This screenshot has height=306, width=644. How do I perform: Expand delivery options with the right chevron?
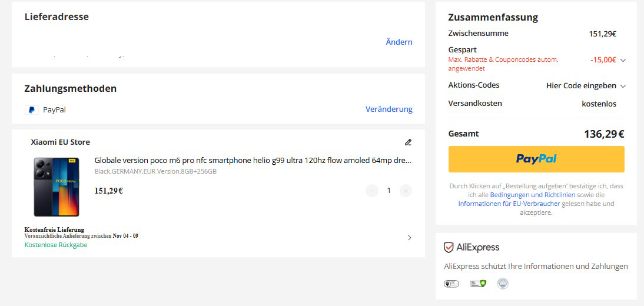coord(410,238)
